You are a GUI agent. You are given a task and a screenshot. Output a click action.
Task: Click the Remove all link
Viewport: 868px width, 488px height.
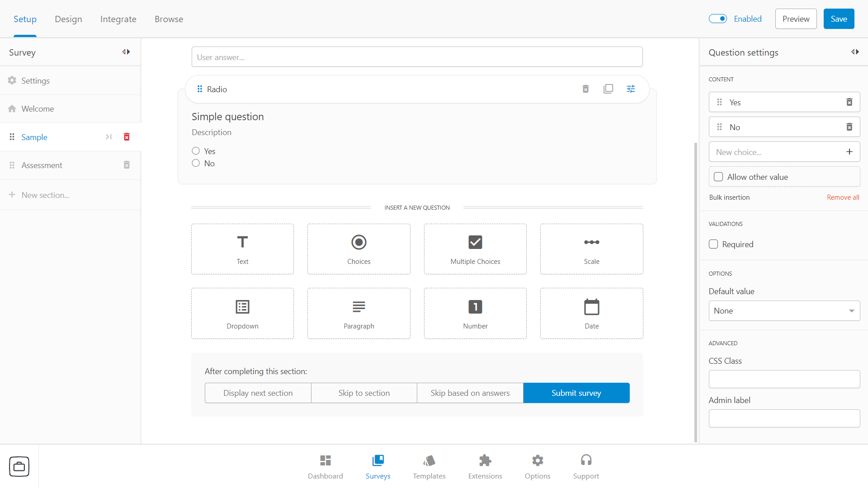click(x=843, y=197)
